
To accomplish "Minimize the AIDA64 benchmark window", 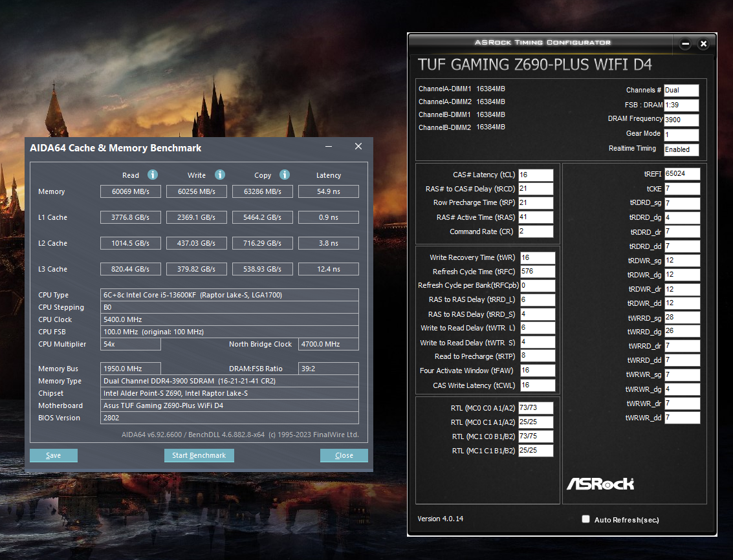I will click(329, 147).
